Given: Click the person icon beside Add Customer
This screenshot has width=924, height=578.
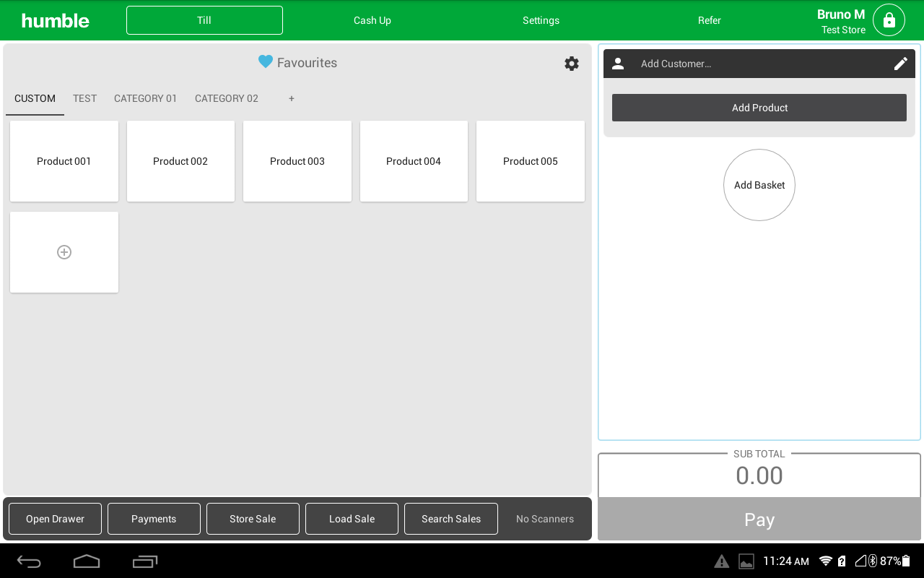Looking at the screenshot, I should pyautogui.click(x=618, y=64).
